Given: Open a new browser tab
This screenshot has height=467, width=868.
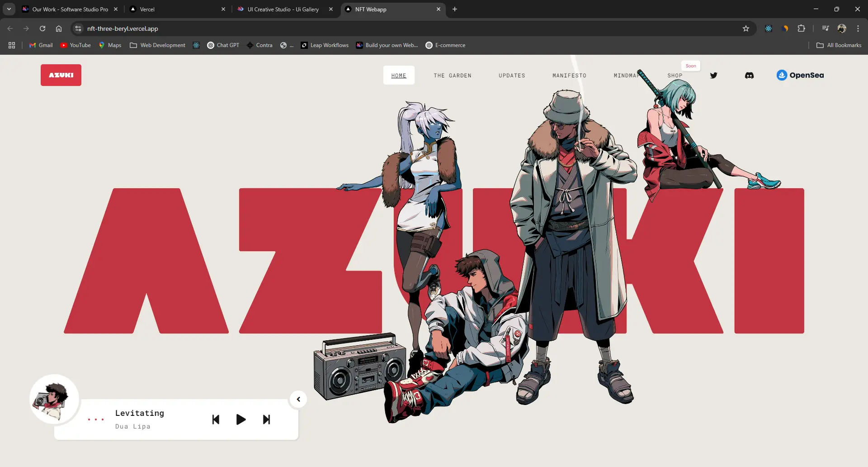Looking at the screenshot, I should [x=455, y=9].
